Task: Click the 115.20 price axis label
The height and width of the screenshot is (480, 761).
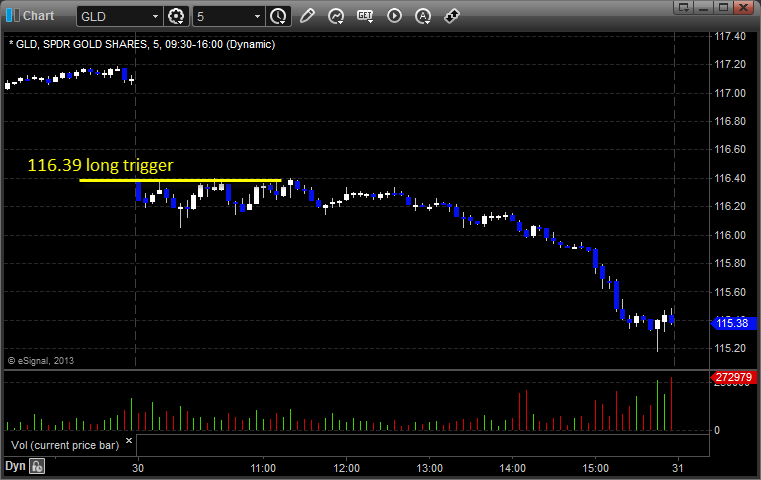Action: click(730, 348)
